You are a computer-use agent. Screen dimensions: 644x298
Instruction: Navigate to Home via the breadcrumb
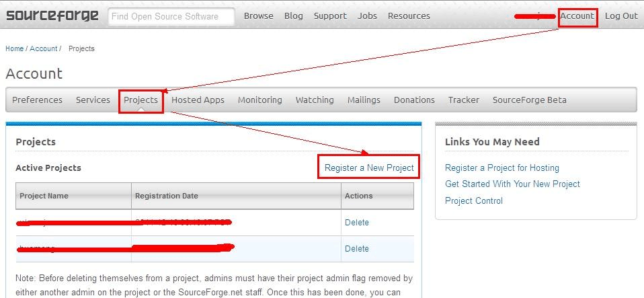14,48
